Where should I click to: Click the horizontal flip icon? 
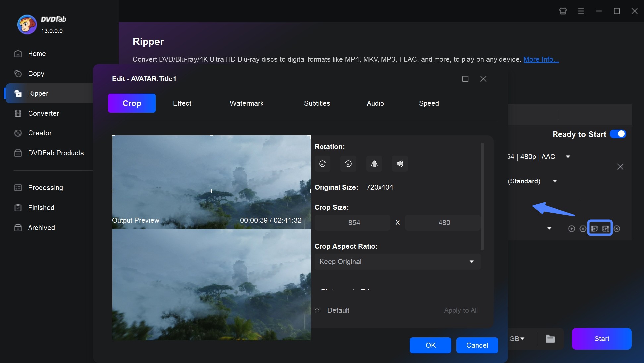[373, 163]
